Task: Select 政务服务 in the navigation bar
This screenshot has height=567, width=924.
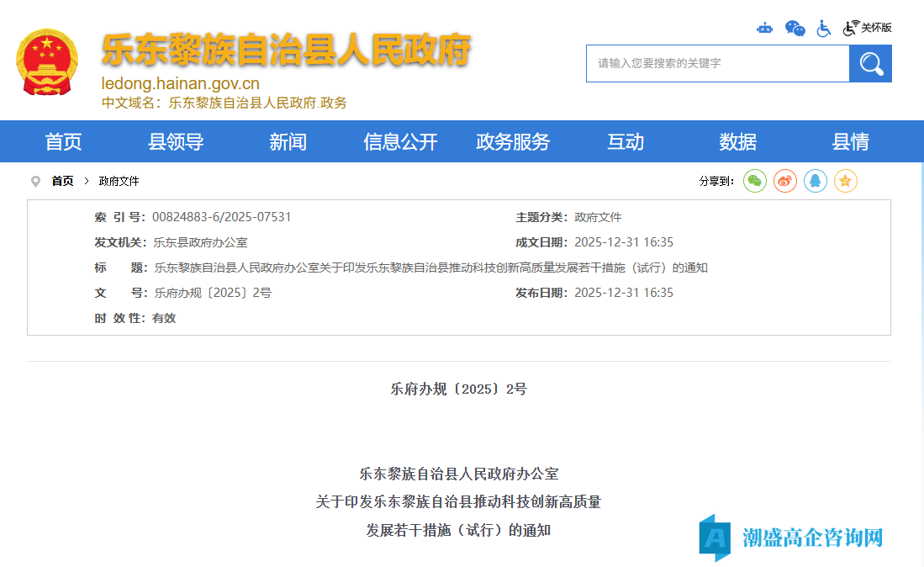Action: [512, 141]
